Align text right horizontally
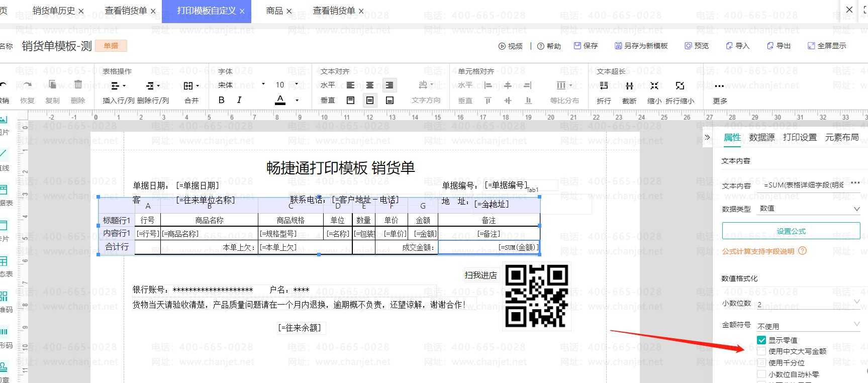 tap(390, 85)
